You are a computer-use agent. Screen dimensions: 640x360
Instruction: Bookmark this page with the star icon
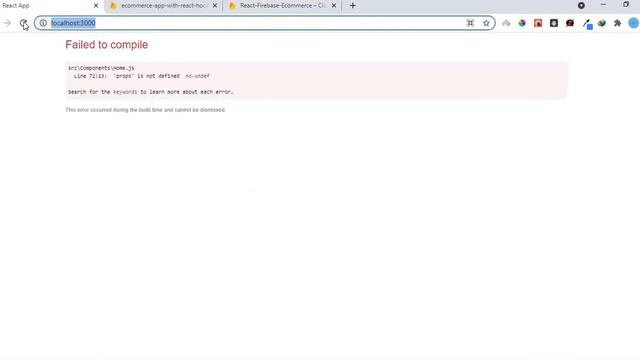(x=486, y=23)
